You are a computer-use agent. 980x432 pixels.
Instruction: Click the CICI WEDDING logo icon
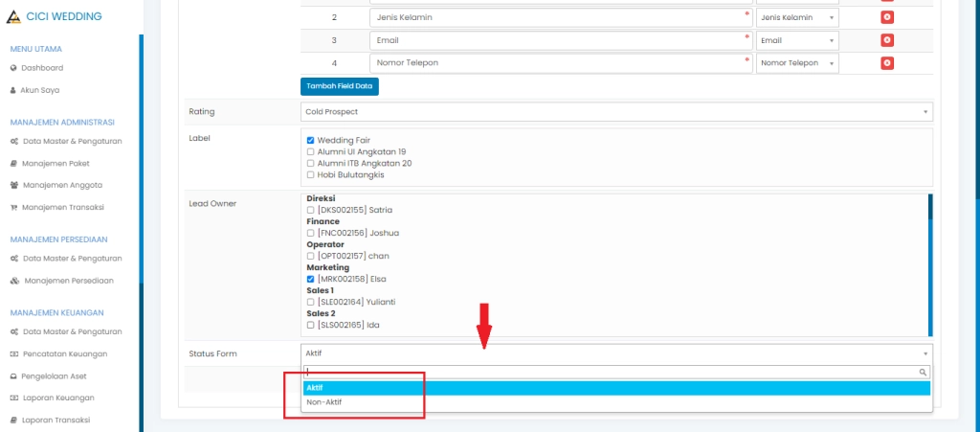(x=13, y=16)
